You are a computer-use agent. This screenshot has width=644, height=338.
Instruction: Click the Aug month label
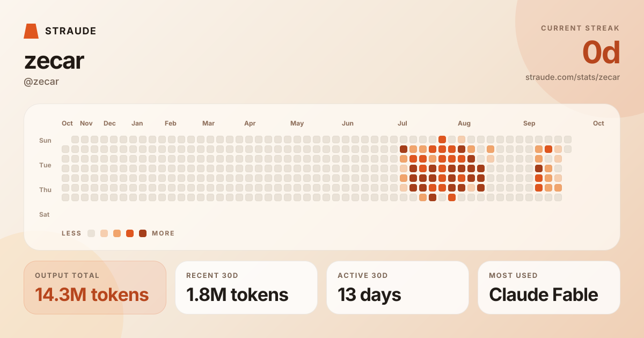click(x=464, y=123)
